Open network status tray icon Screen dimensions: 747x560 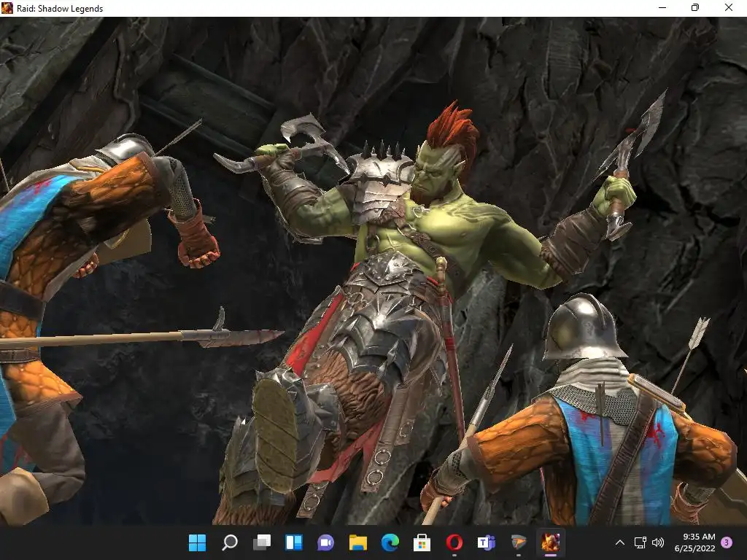pyautogui.click(x=640, y=542)
